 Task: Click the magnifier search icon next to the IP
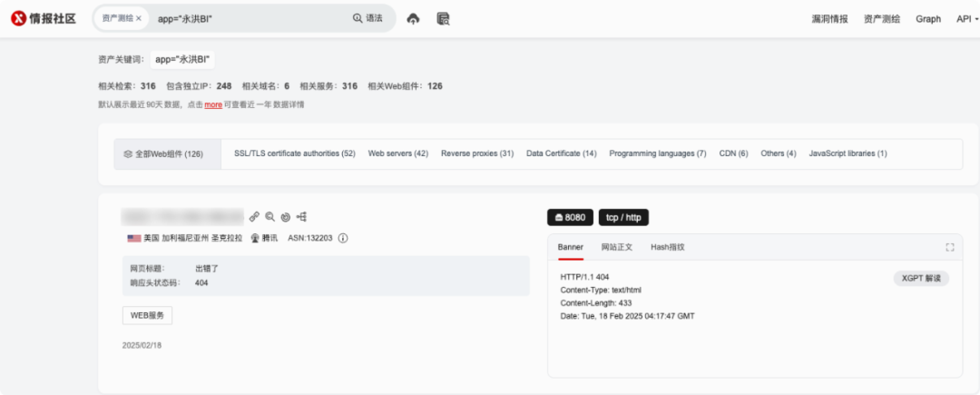(270, 217)
